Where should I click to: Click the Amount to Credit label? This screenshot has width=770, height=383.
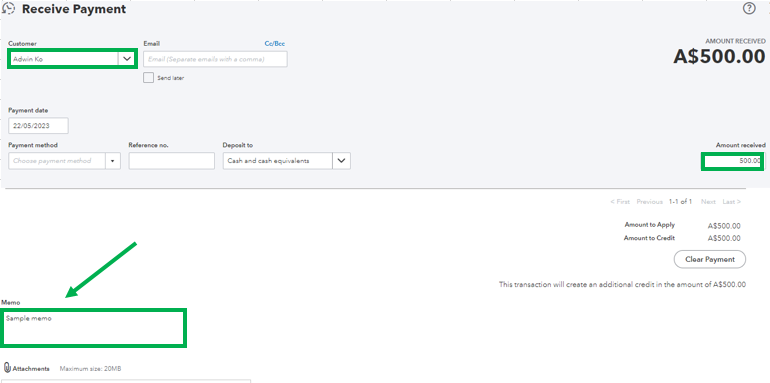tap(649, 238)
